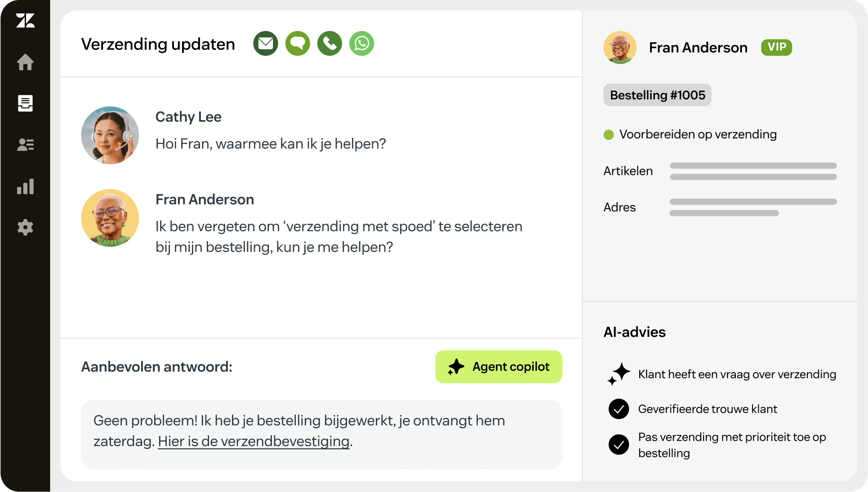Select the WhatsApp channel icon
Screen dimensions: 868x492
362,43
